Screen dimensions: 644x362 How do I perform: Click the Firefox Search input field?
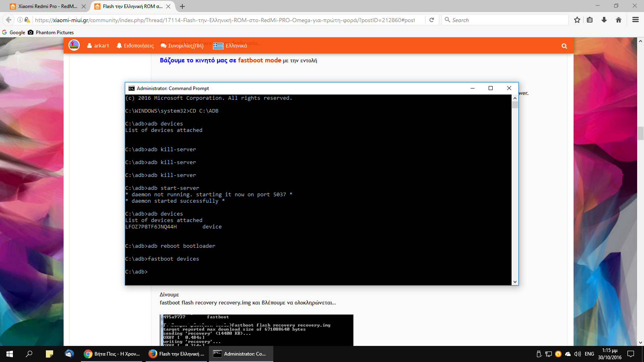pyautogui.click(x=507, y=20)
